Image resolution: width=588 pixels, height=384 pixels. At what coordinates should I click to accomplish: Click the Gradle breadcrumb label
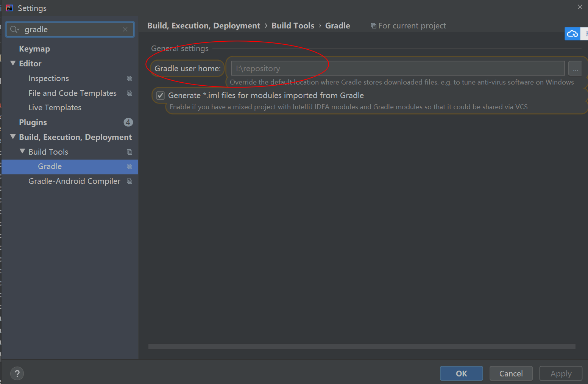tap(338, 26)
